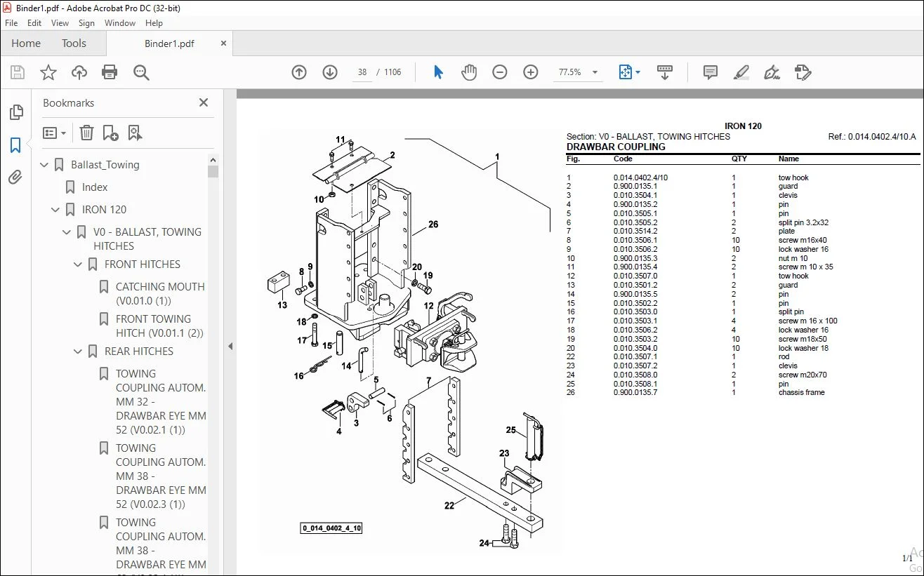This screenshot has height=576, width=924.
Task: Add a new bookmark
Action: click(x=110, y=133)
